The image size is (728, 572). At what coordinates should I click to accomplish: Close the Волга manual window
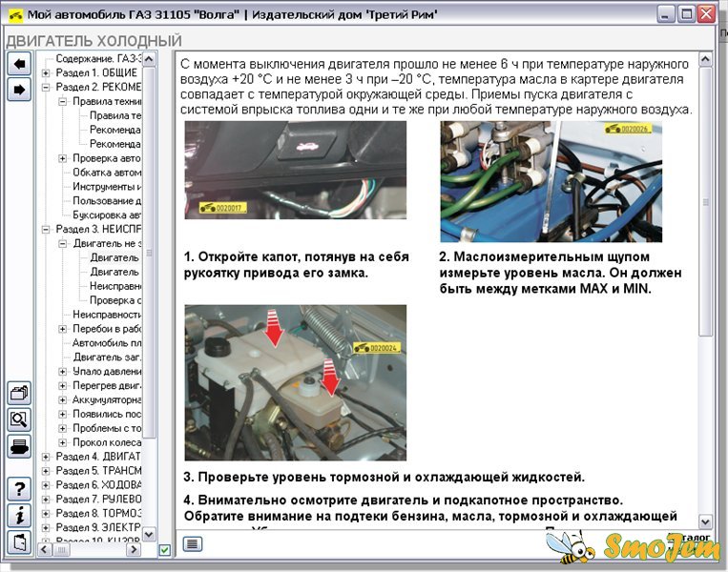[x=707, y=14]
